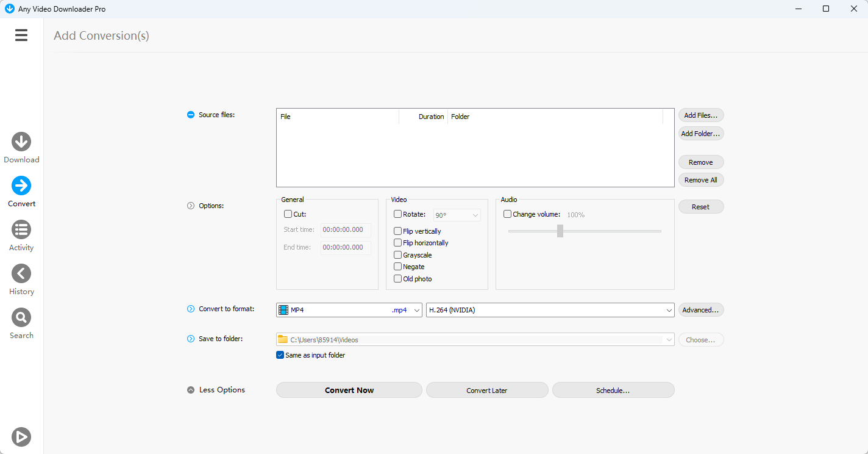
Task: Toggle the Negate checkbox
Action: [x=397, y=267]
